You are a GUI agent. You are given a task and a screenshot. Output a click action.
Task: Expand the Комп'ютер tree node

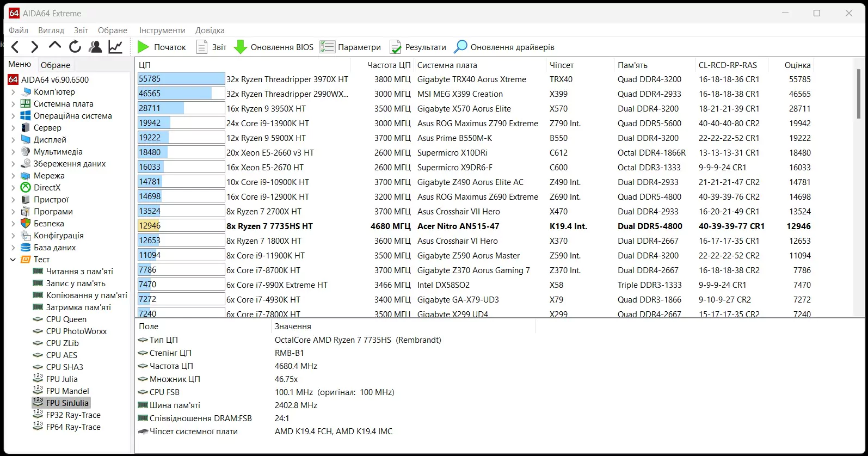pos(13,92)
